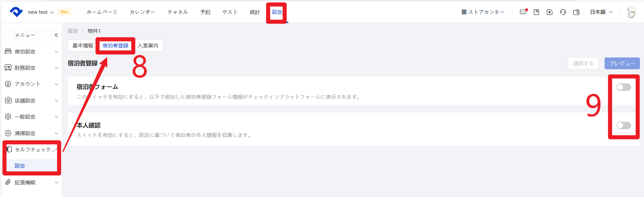Click the yen note icon in header

coord(550,12)
